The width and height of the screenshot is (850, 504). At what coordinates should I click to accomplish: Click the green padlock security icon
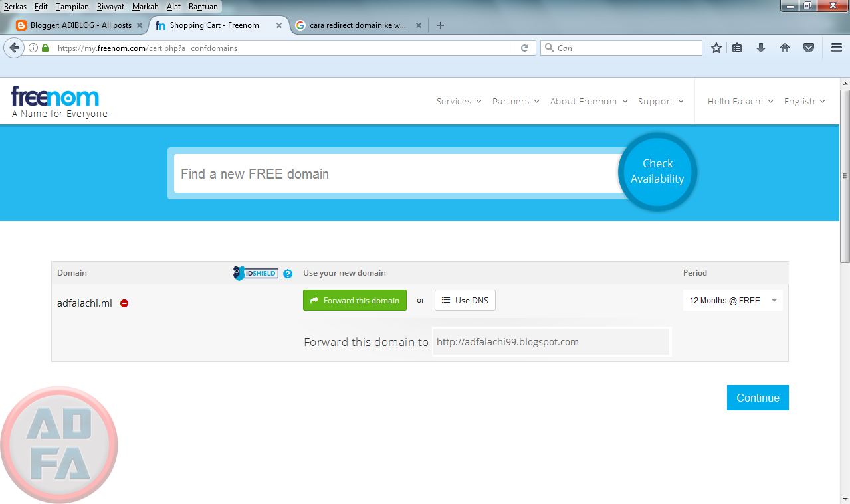point(45,48)
